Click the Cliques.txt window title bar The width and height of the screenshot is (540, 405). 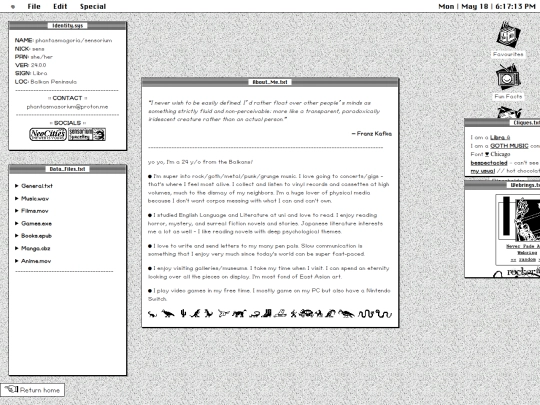click(502, 123)
